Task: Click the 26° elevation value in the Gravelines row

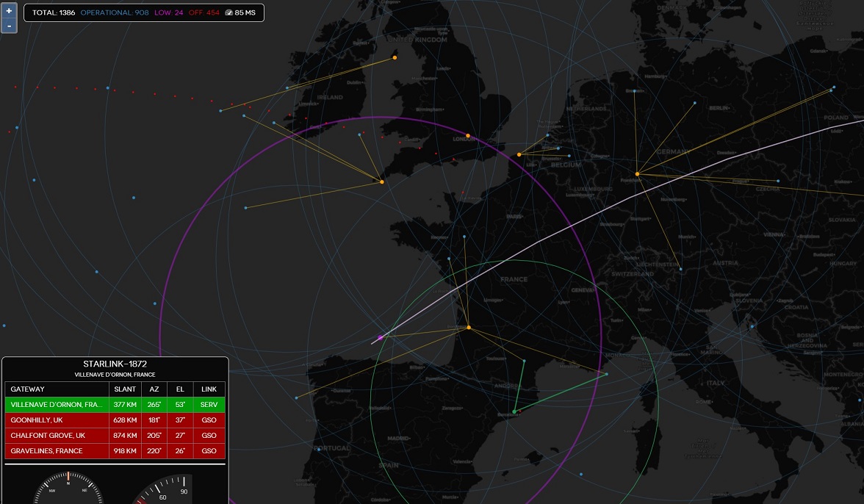Action: (180, 450)
